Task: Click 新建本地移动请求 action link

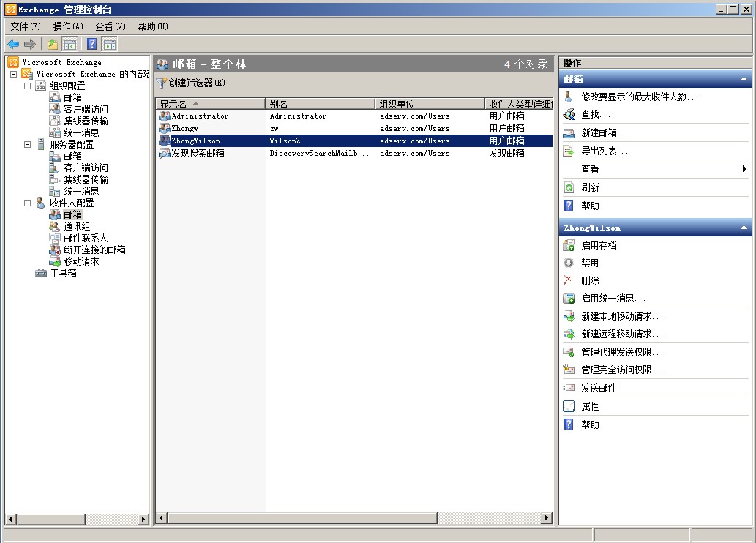Action: pyautogui.click(x=622, y=316)
